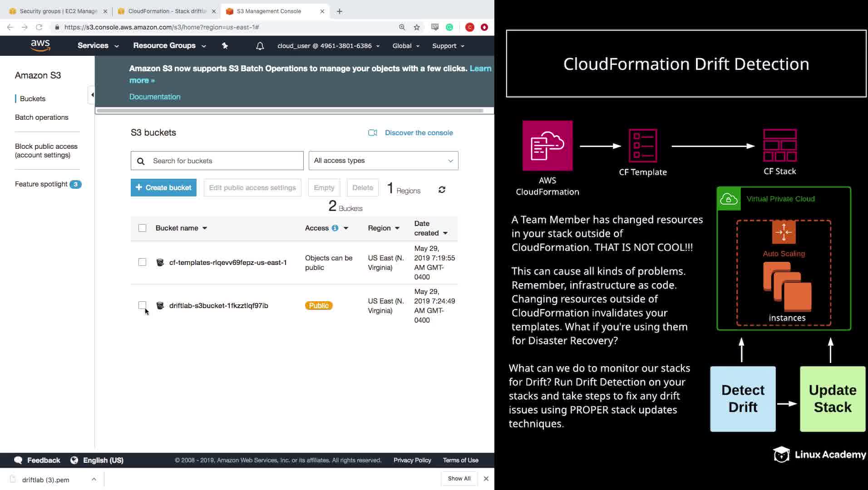Toggle the select-all buckets checkbox
The height and width of the screenshot is (490, 868).
(x=142, y=228)
